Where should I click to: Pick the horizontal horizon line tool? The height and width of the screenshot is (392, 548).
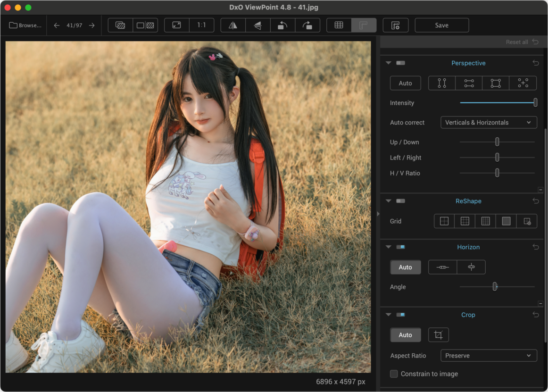click(x=442, y=267)
